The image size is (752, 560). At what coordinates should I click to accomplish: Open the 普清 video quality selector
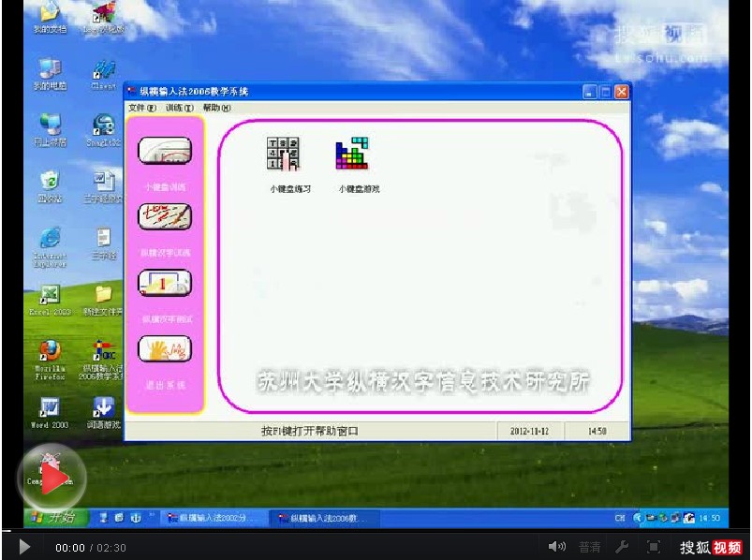[589, 547]
